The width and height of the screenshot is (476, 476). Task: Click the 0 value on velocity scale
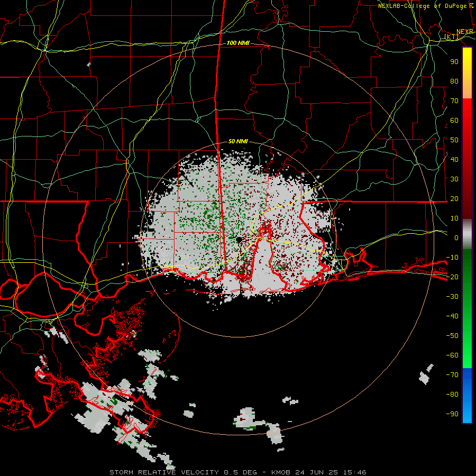pyautogui.click(x=456, y=238)
